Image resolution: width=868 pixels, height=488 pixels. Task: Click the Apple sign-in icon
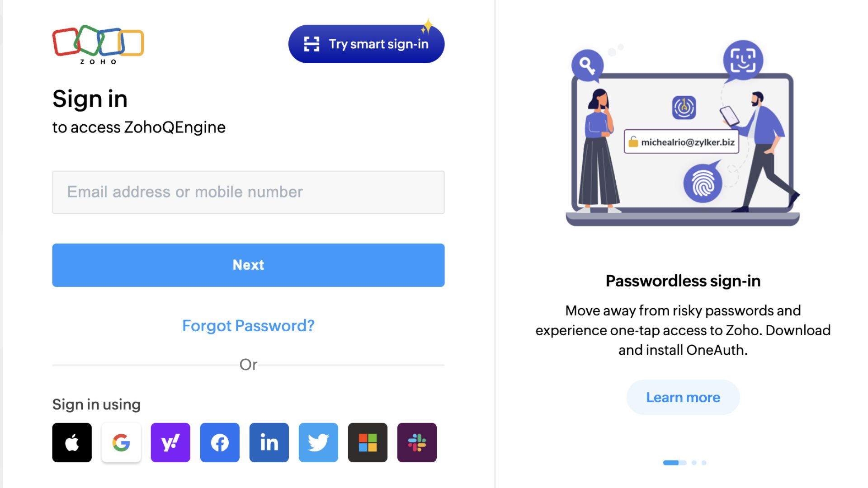pos(71,443)
